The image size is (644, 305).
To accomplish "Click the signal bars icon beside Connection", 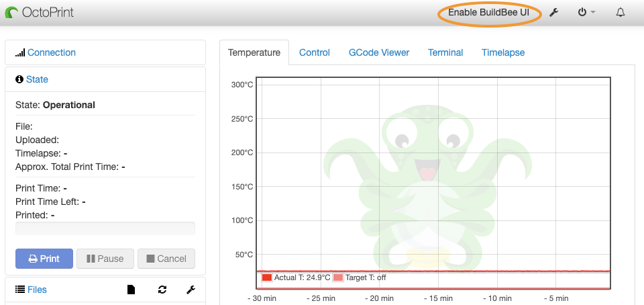I will [x=20, y=53].
